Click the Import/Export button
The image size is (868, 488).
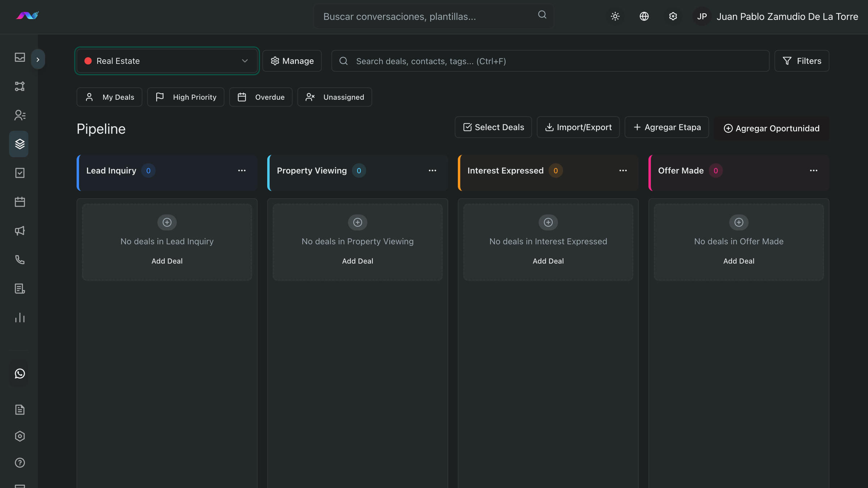click(x=578, y=127)
